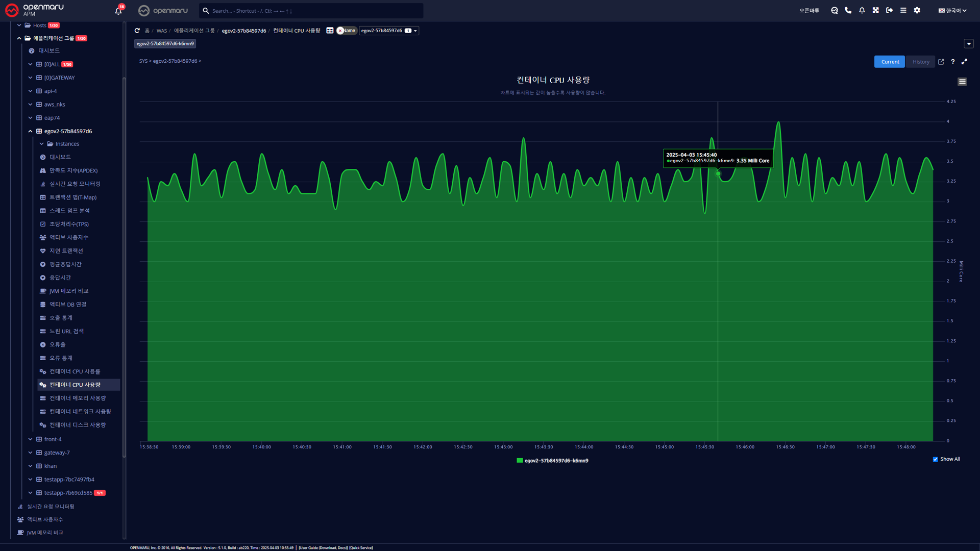
Task: Click the refresh icon beside breadcrumb
Action: click(137, 31)
